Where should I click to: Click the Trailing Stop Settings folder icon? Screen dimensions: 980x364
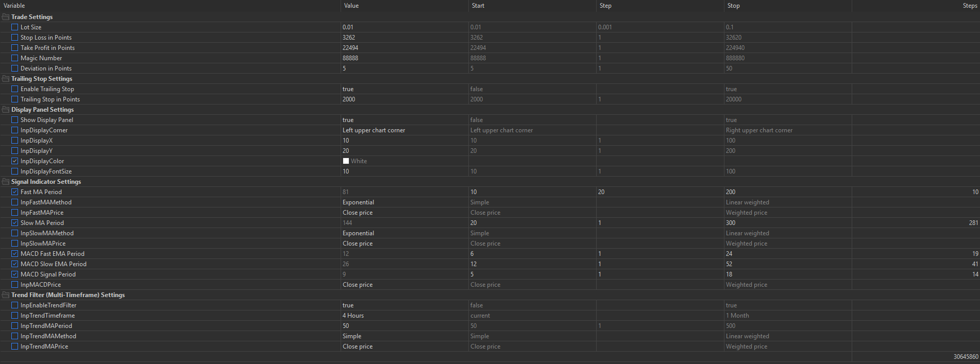coord(6,79)
